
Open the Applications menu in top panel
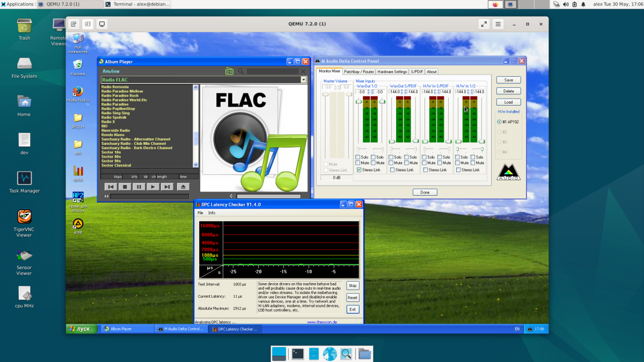click(x=18, y=4)
